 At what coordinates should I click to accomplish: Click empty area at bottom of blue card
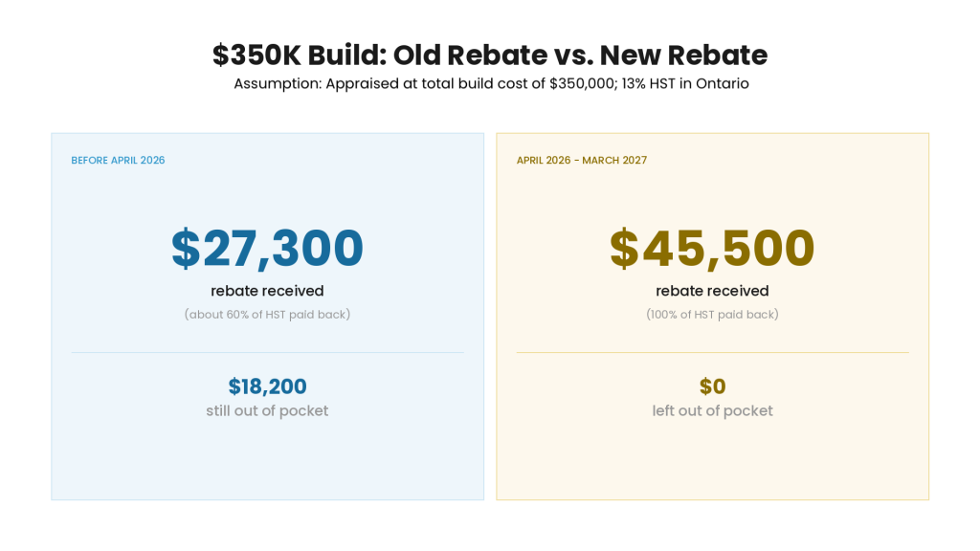[x=268, y=462]
